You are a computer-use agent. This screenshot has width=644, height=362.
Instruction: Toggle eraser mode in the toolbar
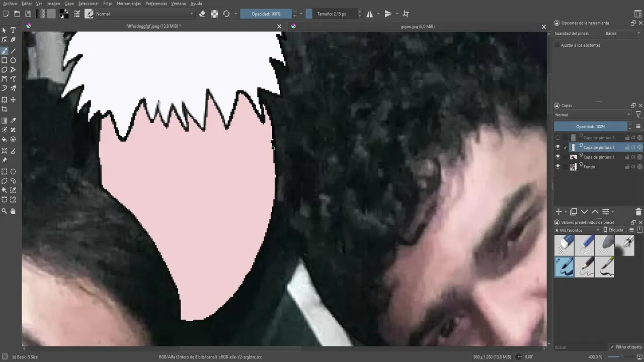202,14
